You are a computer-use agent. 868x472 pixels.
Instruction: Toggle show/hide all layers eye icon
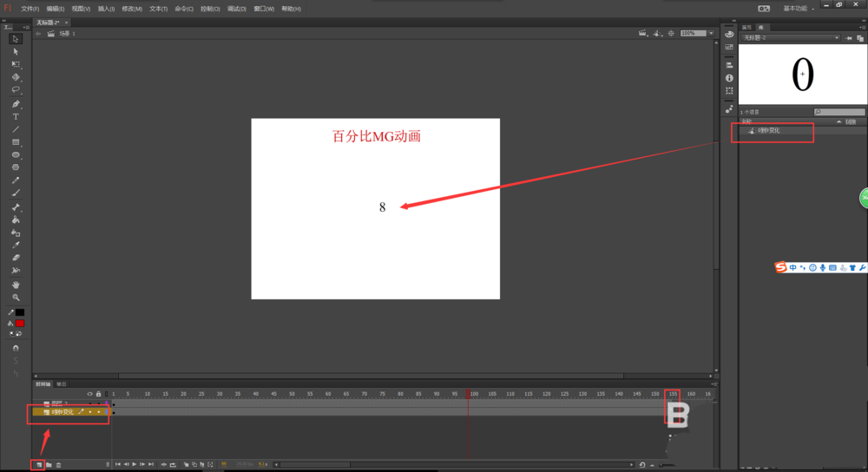click(x=89, y=394)
